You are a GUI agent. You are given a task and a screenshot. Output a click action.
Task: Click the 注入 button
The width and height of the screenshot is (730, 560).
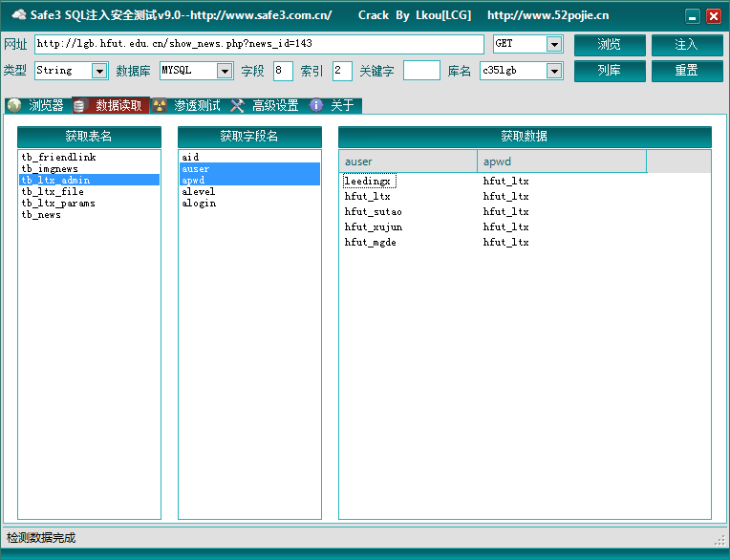pyautogui.click(x=687, y=45)
